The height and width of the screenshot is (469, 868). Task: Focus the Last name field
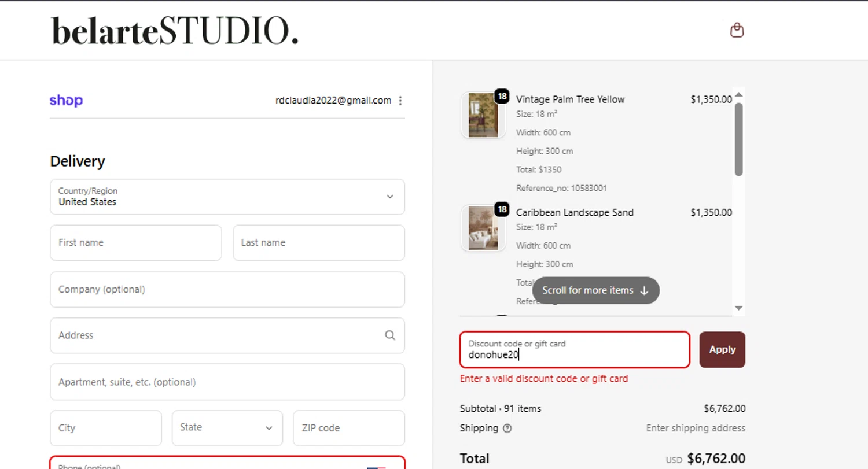click(319, 243)
